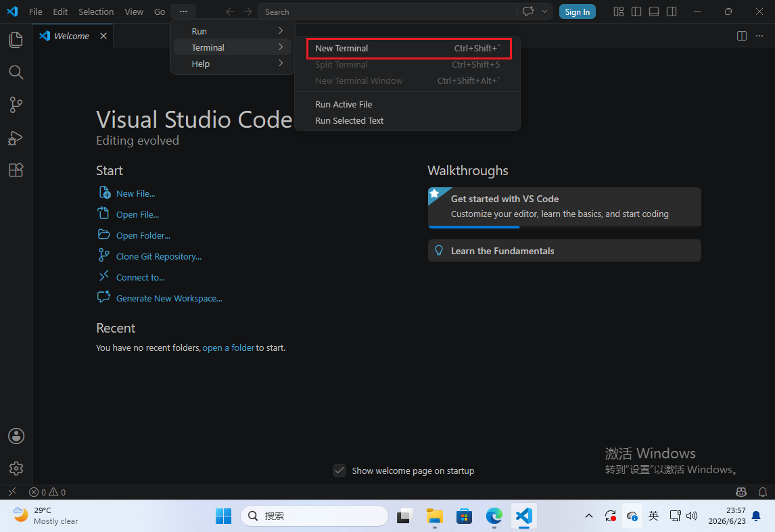Open the Run and Debug view
Image resolution: width=775 pixels, height=532 pixels.
16,138
